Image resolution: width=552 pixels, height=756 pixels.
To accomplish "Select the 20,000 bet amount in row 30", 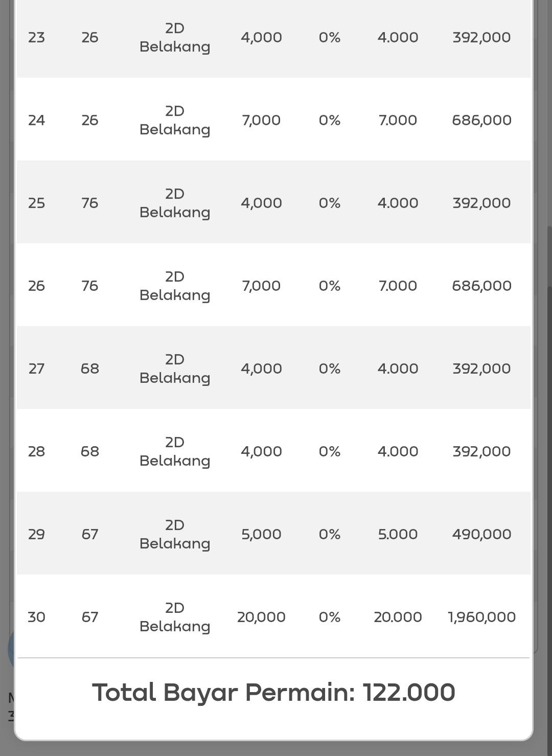I will point(261,617).
